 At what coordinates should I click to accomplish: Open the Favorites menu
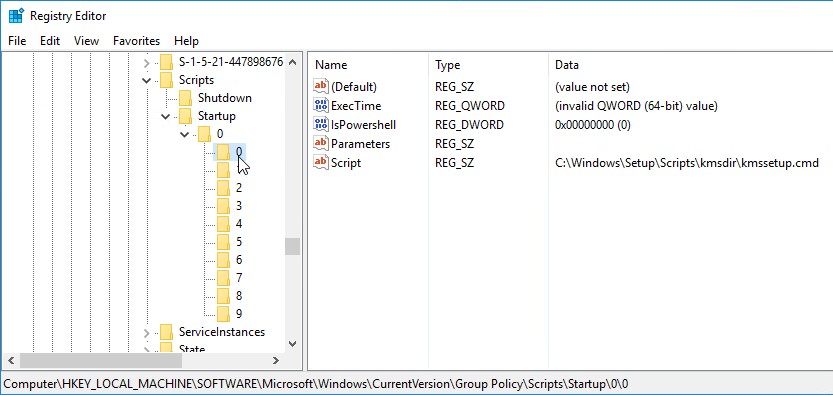[x=137, y=41]
